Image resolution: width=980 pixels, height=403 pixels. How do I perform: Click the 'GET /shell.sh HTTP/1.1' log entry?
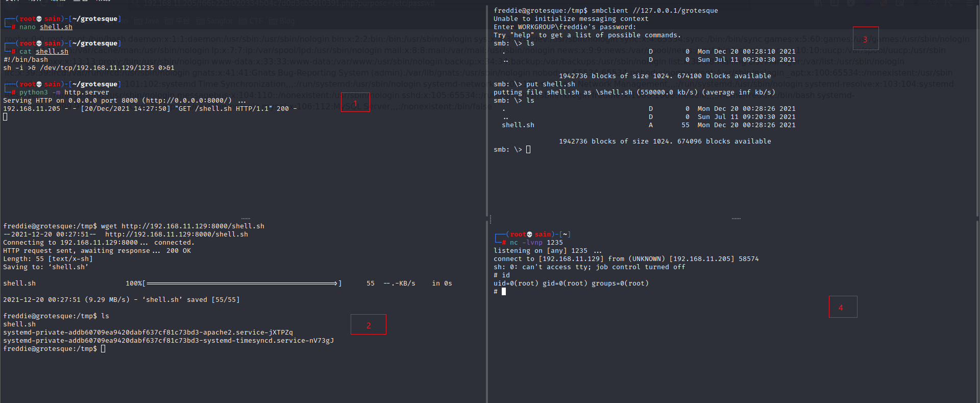(150, 109)
